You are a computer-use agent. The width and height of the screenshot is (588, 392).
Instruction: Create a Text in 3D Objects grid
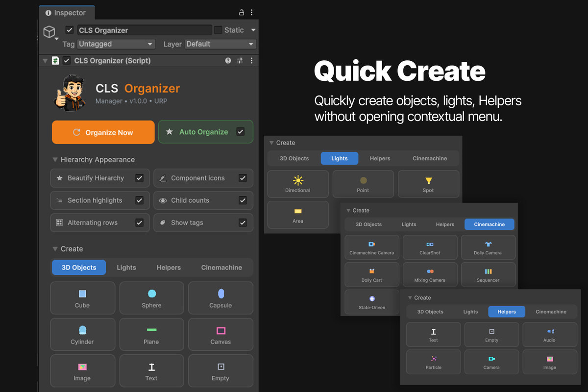[x=151, y=371]
